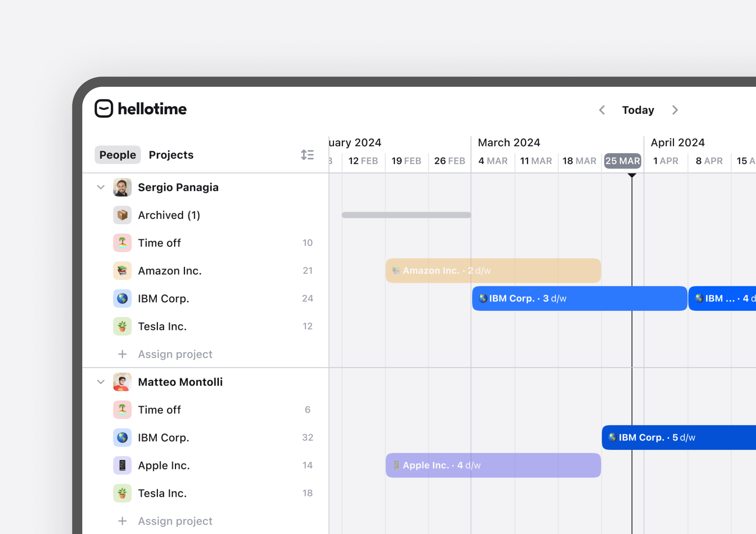The height and width of the screenshot is (534, 756).
Task: Toggle Matteo's avatar photo
Action: click(122, 382)
